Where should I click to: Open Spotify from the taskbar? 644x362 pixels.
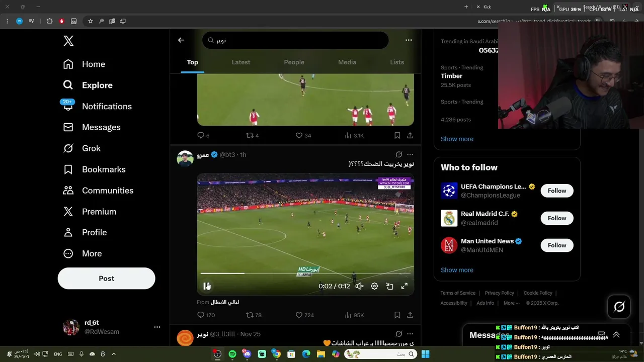(232, 354)
